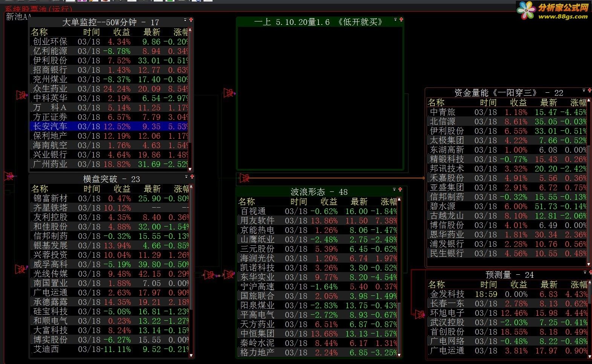The image size is (592, 364).
Task: Select 东华实业 row in 波浪形态
Action: click(317, 277)
